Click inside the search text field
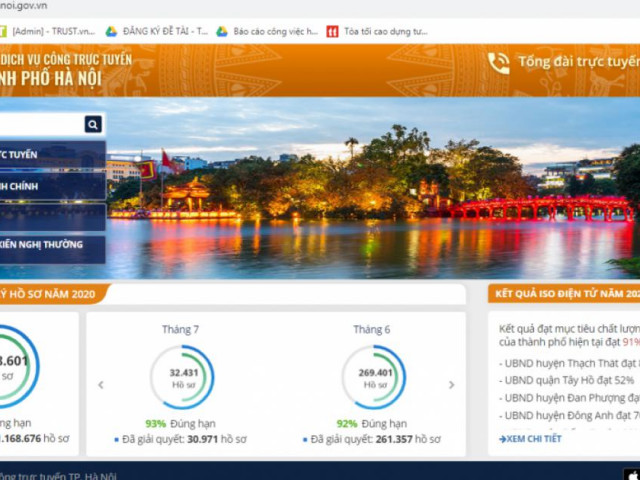 point(40,124)
